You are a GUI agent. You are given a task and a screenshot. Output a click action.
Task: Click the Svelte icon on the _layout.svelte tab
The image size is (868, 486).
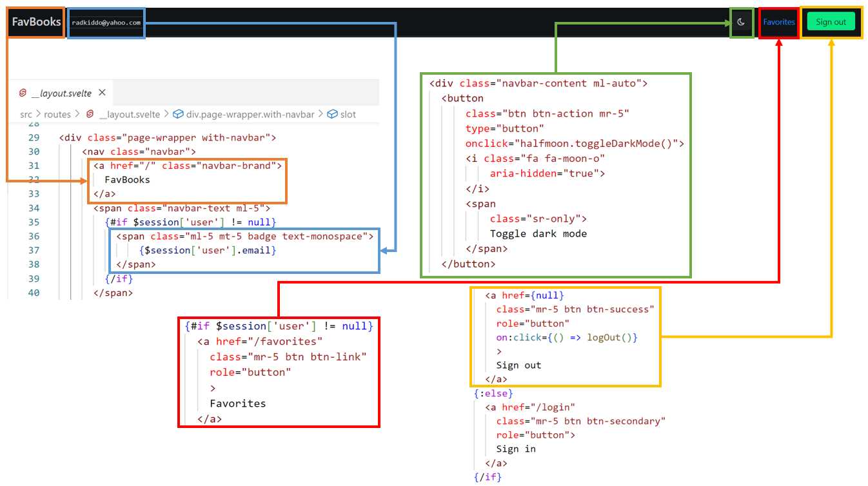point(22,92)
